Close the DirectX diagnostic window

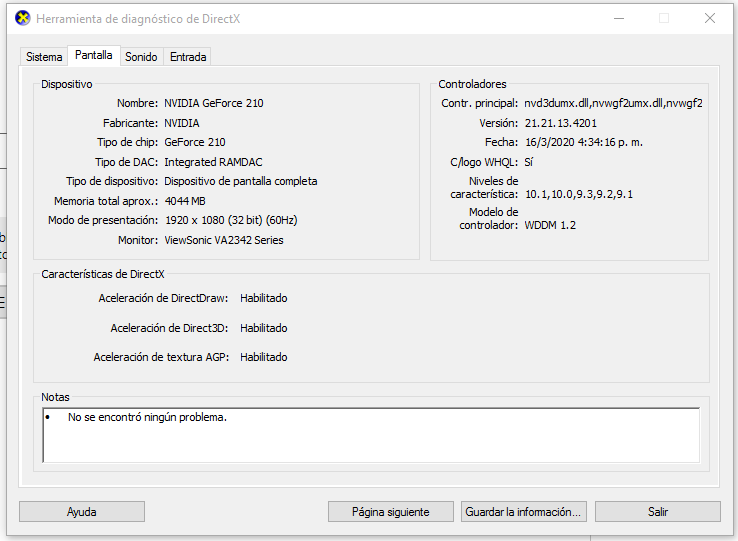click(x=710, y=18)
